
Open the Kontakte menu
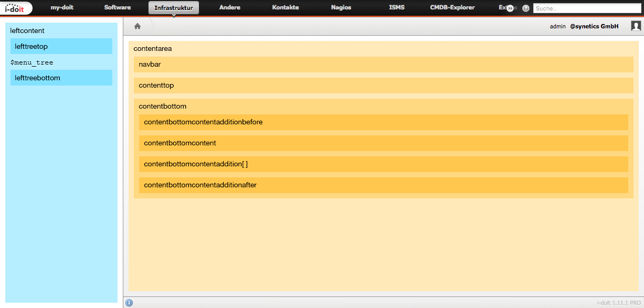[x=286, y=8]
